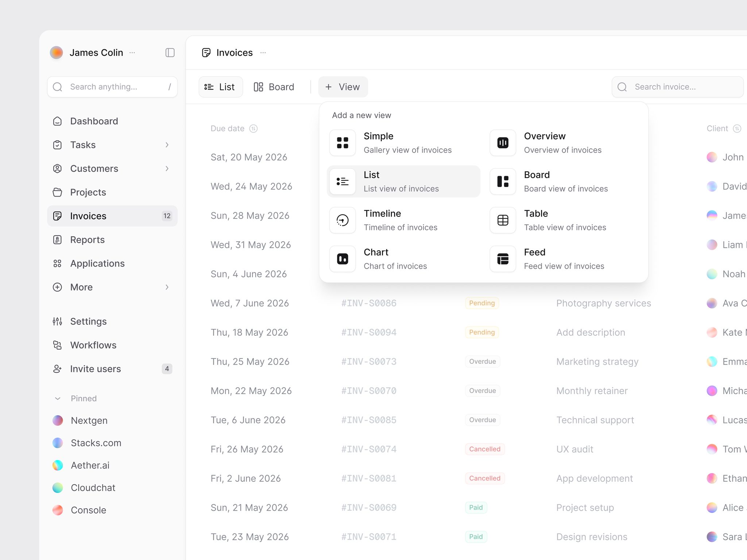Click invoice number #INV-S0086
747x560 pixels.
tap(369, 303)
